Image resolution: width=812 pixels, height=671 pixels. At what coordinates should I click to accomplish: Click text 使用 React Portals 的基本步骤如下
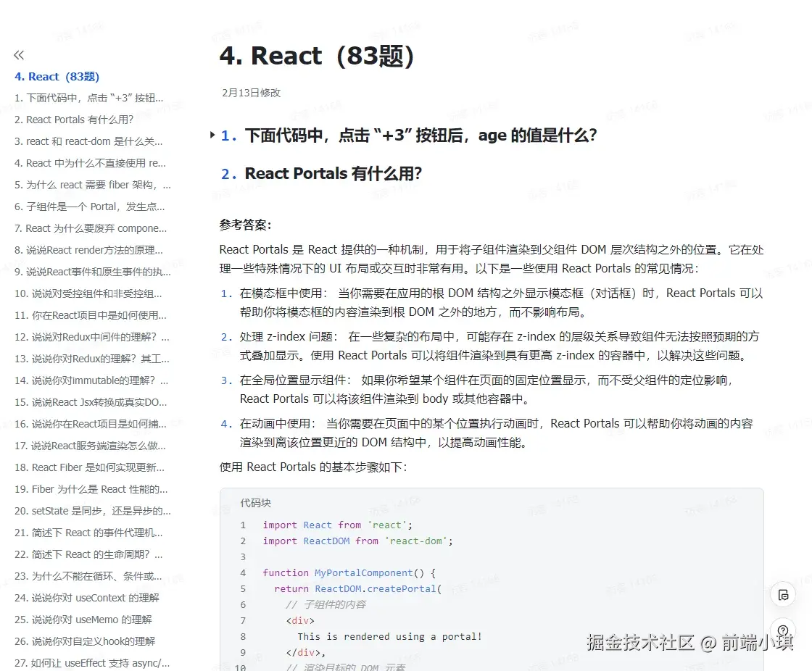point(313,467)
